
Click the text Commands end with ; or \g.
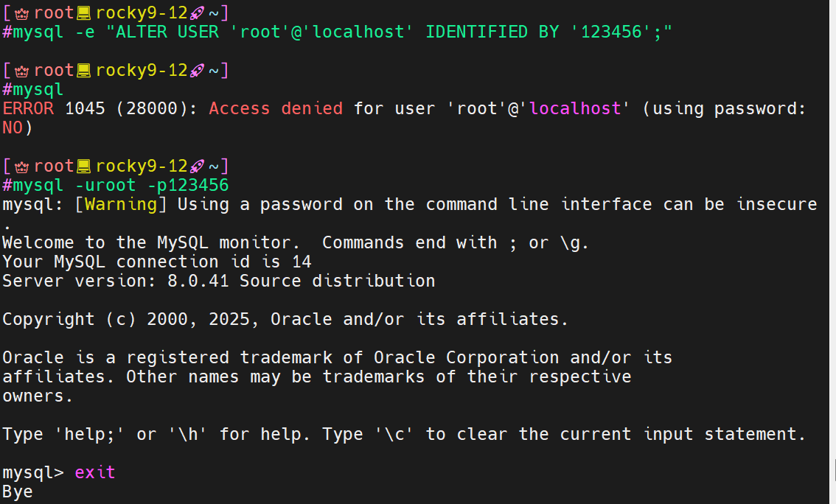click(x=456, y=243)
